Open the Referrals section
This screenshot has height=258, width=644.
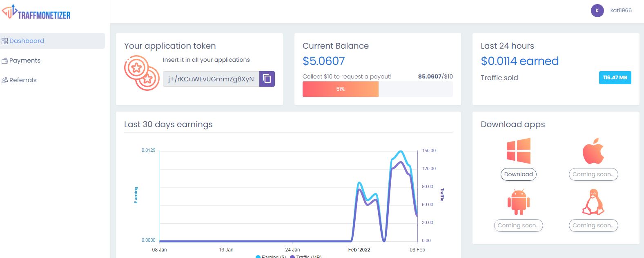[23, 80]
